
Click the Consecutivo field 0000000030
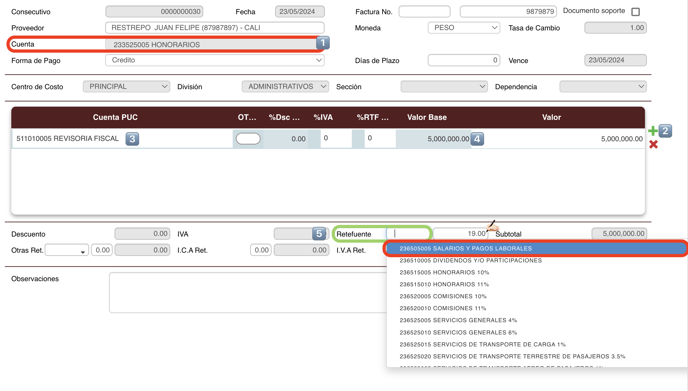(x=154, y=11)
